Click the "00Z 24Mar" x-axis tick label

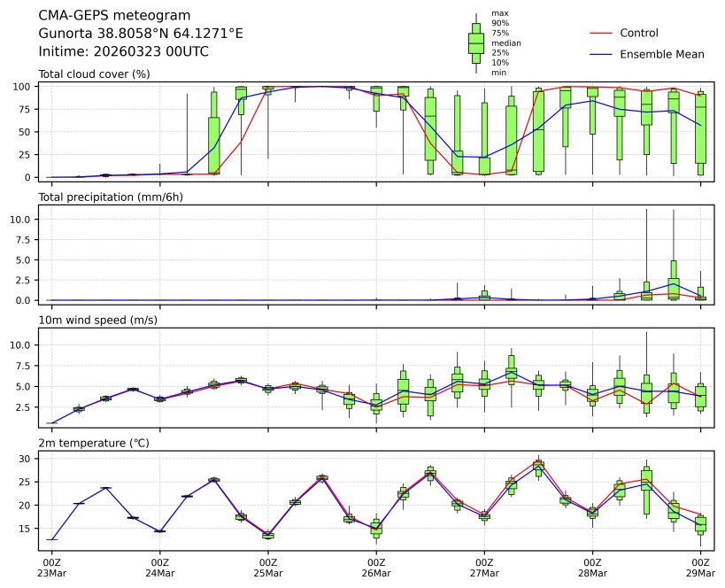[x=159, y=567]
